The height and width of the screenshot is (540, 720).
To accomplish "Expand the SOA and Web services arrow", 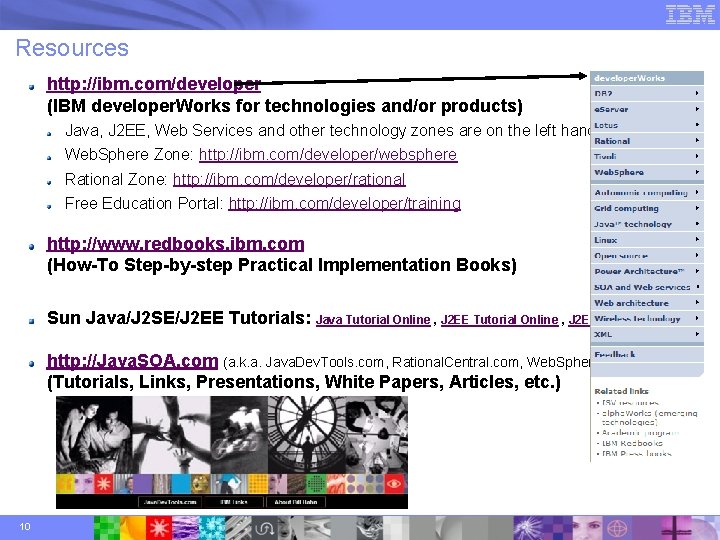I will 697,287.
